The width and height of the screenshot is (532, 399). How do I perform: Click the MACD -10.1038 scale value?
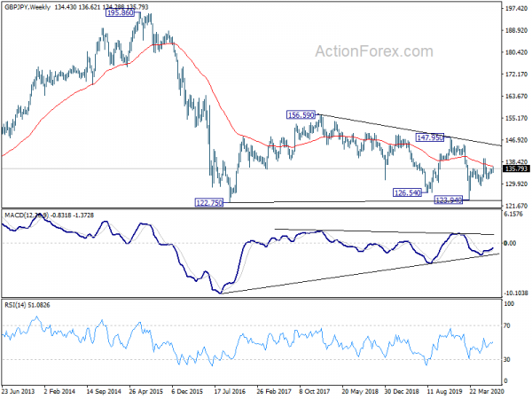[x=516, y=293]
